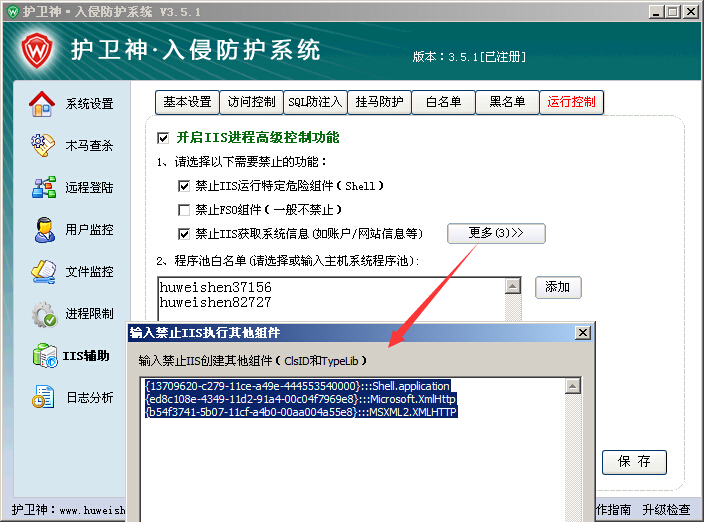Click the File Monitoring (文件监控) icon
The height and width of the screenshot is (522, 704).
coord(43,271)
